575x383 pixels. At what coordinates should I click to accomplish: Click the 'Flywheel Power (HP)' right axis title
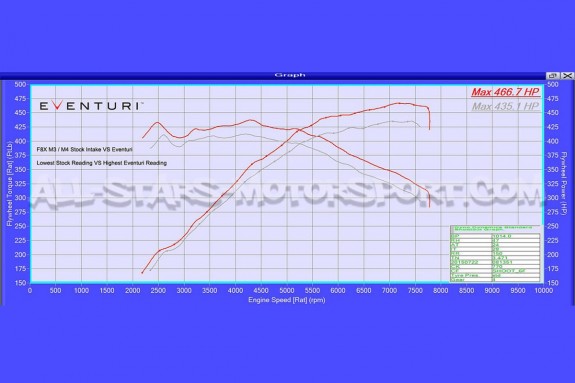click(x=565, y=183)
